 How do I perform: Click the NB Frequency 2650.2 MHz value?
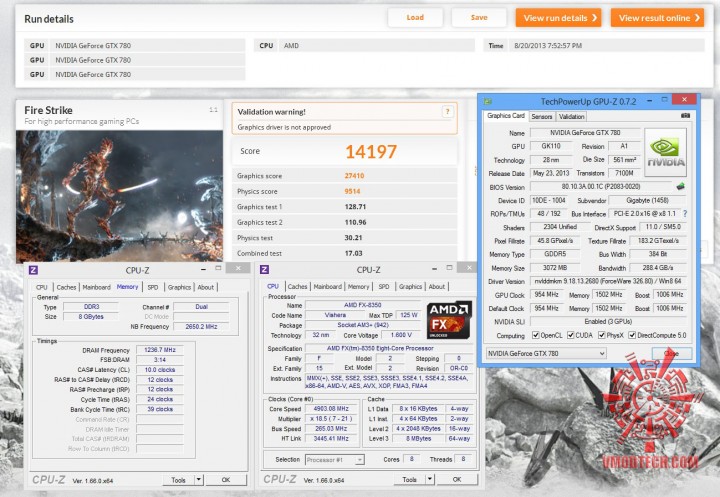tap(201, 327)
